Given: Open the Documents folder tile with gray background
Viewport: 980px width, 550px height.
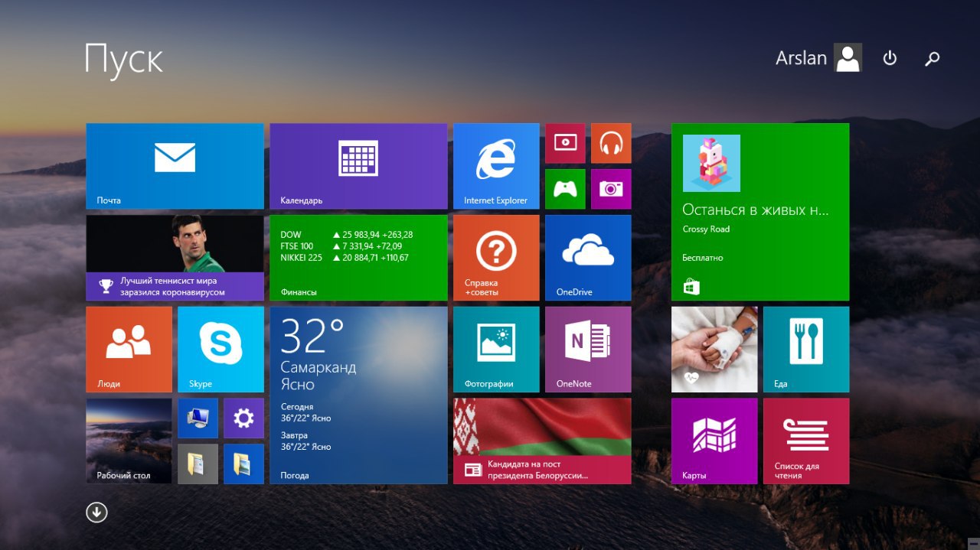Looking at the screenshot, I should [198, 464].
